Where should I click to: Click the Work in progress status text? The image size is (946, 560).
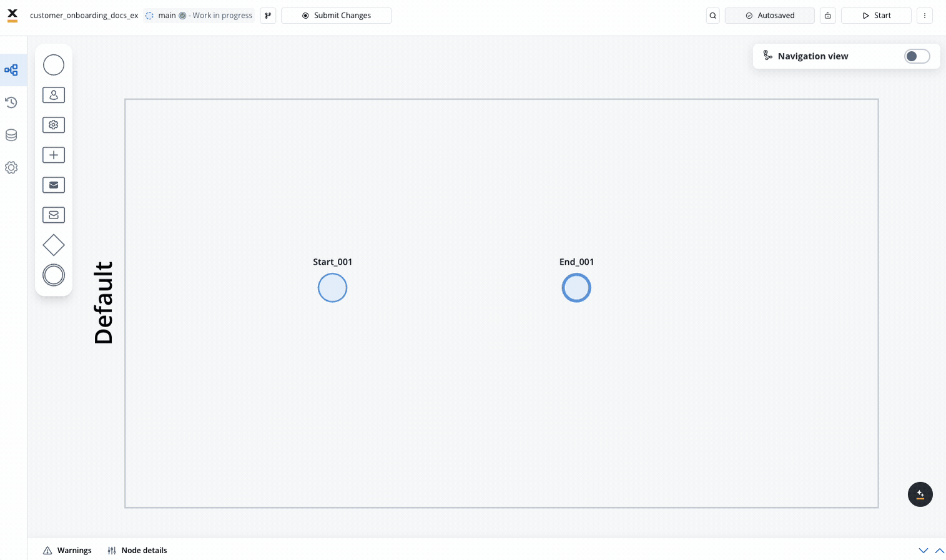(x=222, y=16)
